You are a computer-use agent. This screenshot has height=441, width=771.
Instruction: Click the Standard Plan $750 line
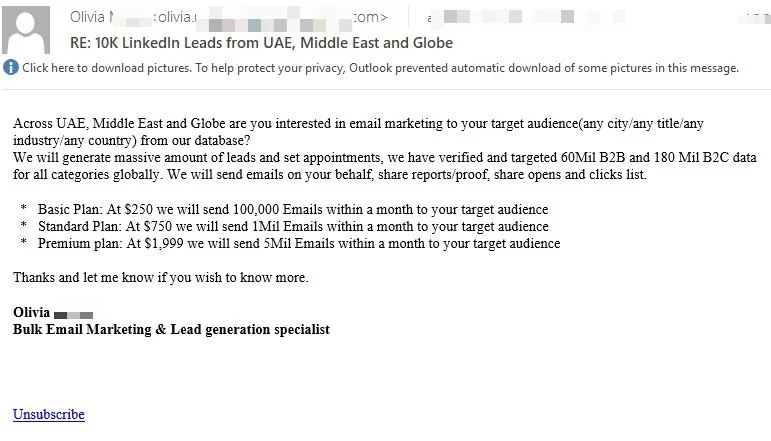pos(293,227)
